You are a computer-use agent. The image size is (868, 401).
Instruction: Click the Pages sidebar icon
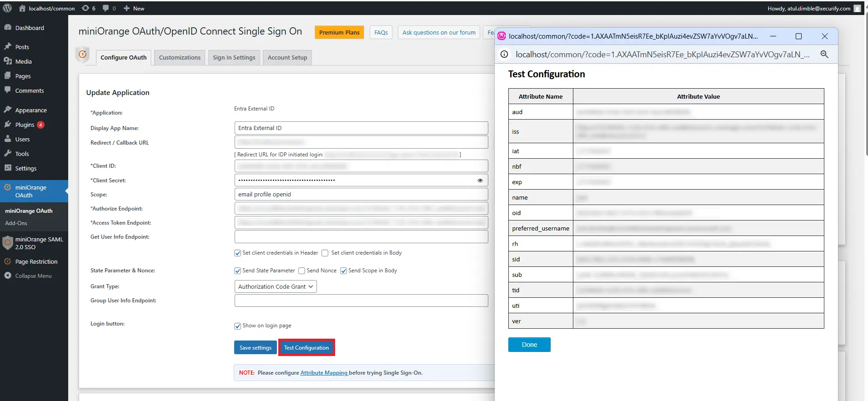coord(8,75)
